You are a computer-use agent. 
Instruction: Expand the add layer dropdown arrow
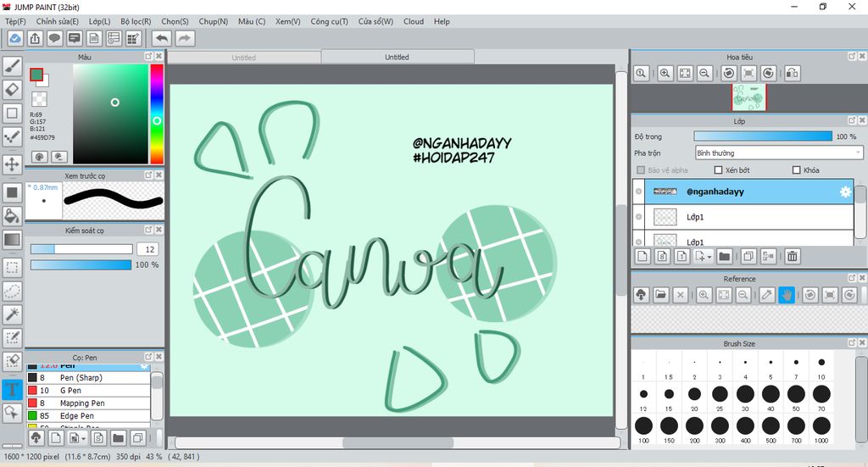(709, 257)
